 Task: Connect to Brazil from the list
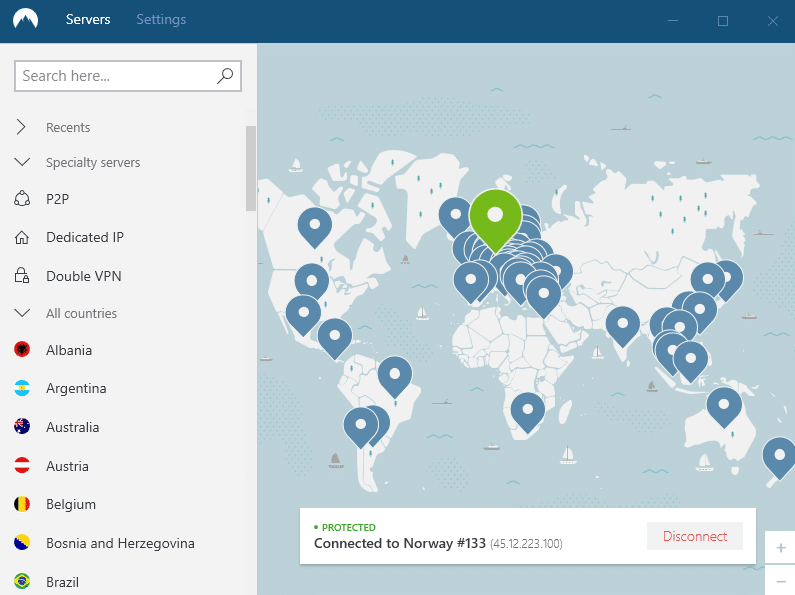(x=62, y=582)
